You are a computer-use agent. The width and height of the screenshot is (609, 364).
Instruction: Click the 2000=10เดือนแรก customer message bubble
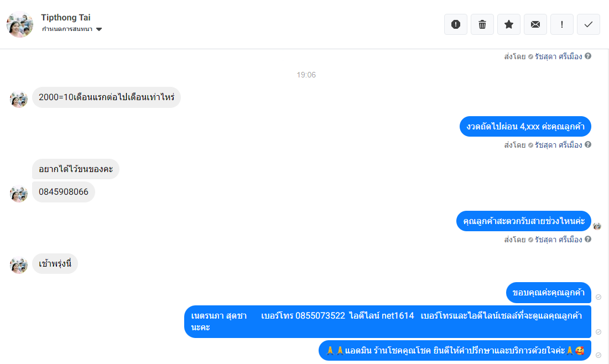click(106, 97)
